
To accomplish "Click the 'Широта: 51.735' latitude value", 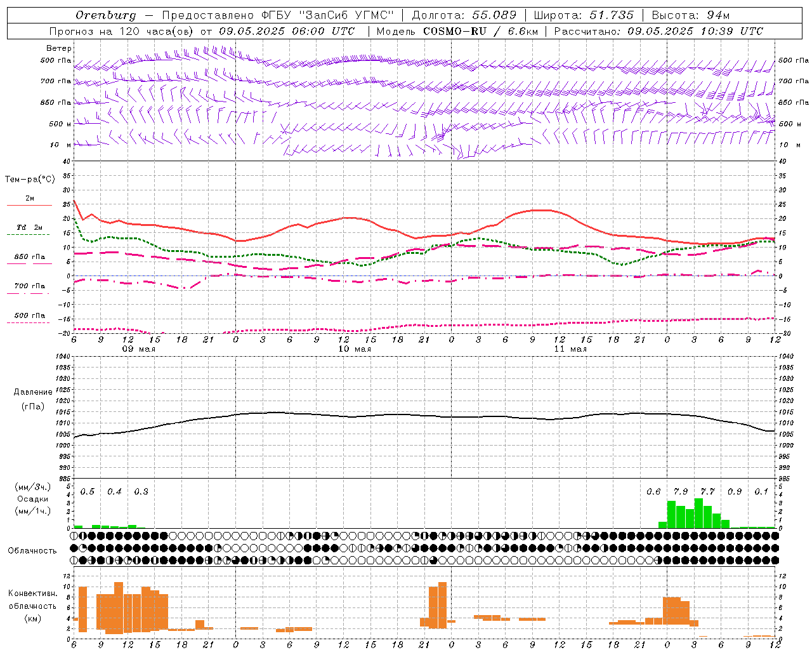I will [x=584, y=15].
